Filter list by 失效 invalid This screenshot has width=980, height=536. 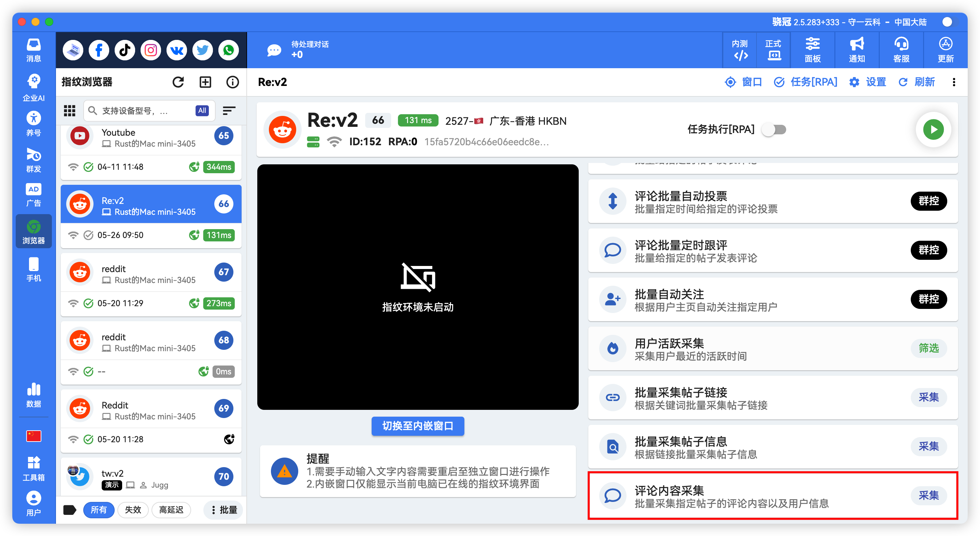click(x=133, y=510)
